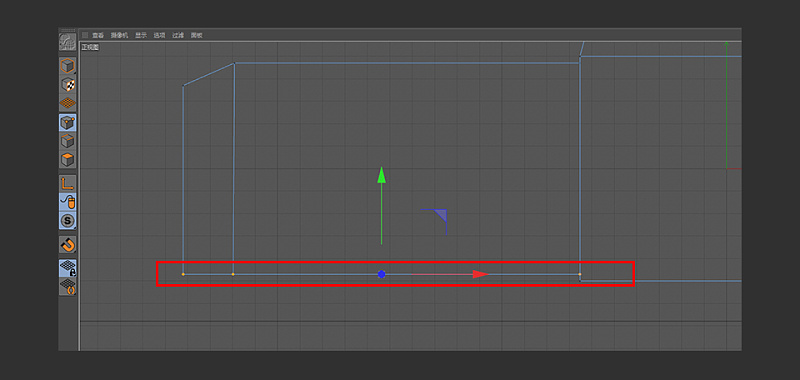Toggle Tweak mode mouse icon
Viewport: 800px width, 380px height.
67,202
